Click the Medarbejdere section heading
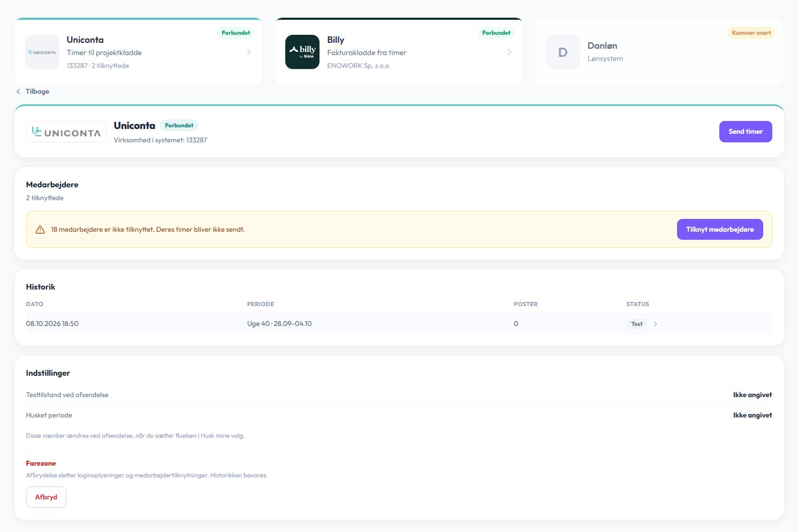 tap(52, 185)
